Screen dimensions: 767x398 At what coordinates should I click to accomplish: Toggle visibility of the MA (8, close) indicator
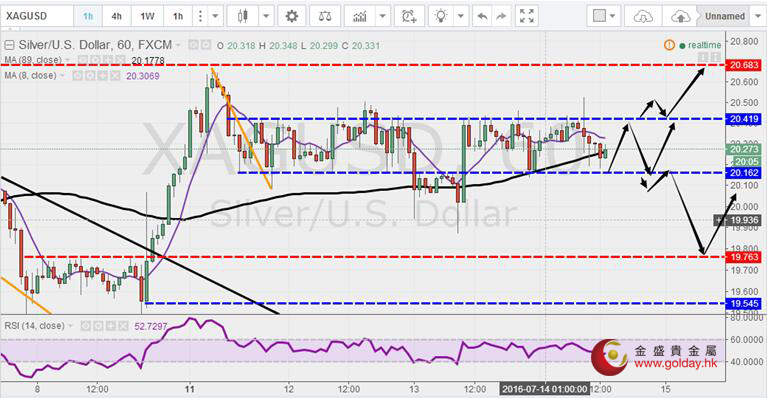(x=76, y=76)
